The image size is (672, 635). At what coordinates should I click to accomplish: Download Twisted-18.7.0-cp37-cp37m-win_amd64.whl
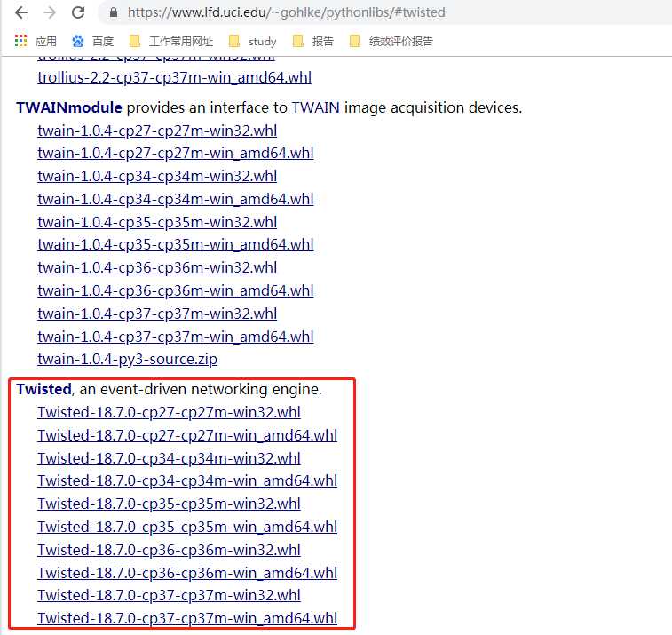click(187, 619)
